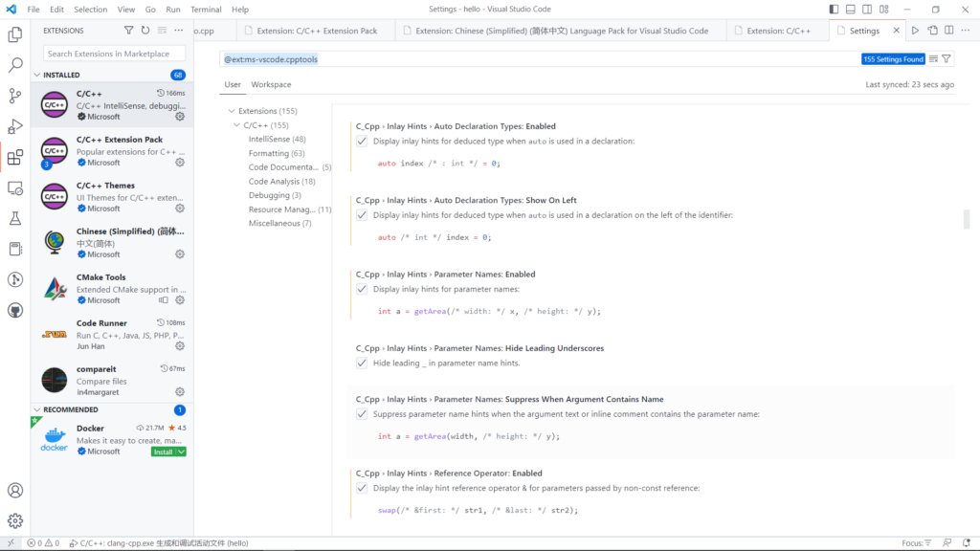The image size is (980, 551).
Task: Collapse the INSTALLED extensions section
Action: (x=38, y=75)
